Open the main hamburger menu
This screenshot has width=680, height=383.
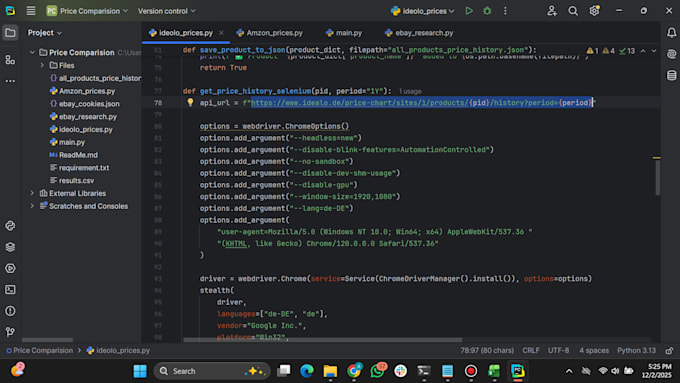[31, 11]
